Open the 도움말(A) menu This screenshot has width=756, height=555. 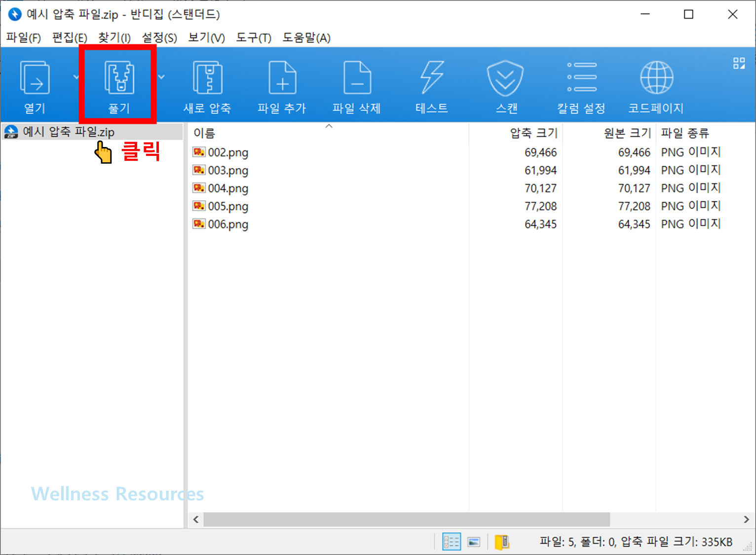pyautogui.click(x=306, y=37)
